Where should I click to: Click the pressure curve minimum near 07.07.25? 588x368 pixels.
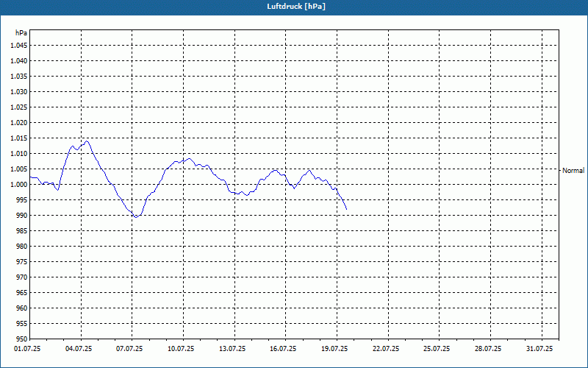point(136,217)
